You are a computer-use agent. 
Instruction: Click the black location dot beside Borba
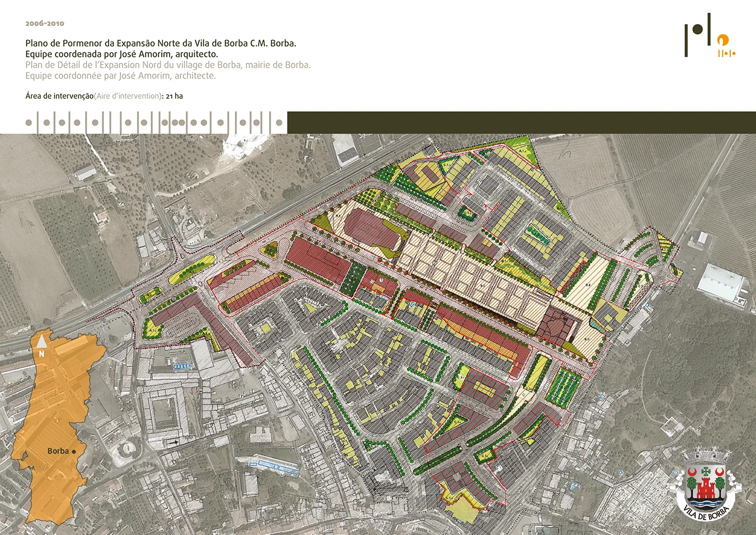pos(74,451)
